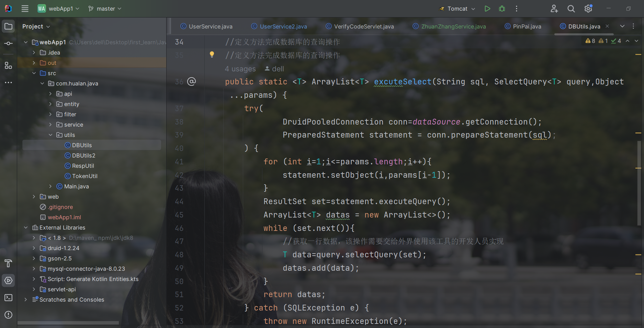Click the excuteSelect method name
This screenshot has width=644, height=328.
(x=403, y=82)
